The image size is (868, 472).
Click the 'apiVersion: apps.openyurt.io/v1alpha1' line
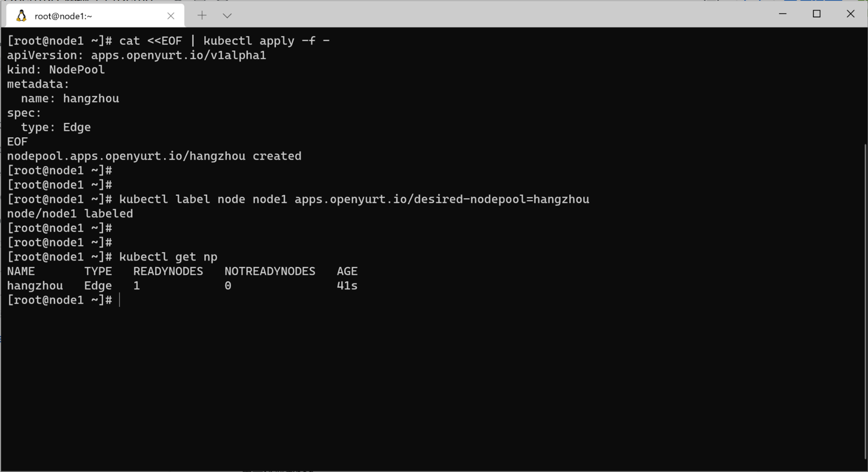point(136,56)
